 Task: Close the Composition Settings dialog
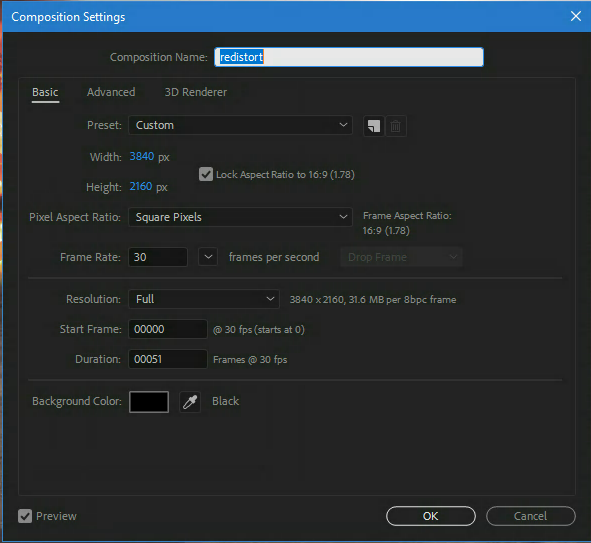(576, 16)
